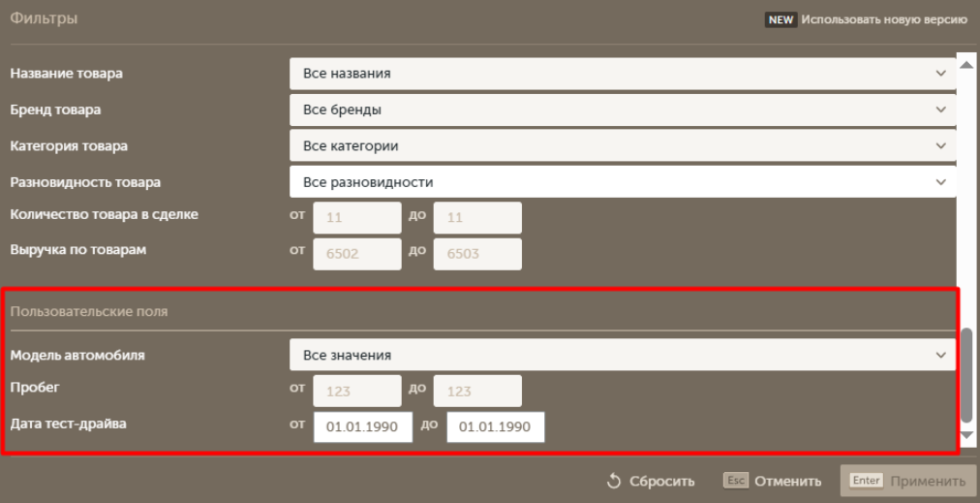Image resolution: width=980 pixels, height=503 pixels.
Task: Click the Применить button
Action: pyautogui.click(x=906, y=481)
